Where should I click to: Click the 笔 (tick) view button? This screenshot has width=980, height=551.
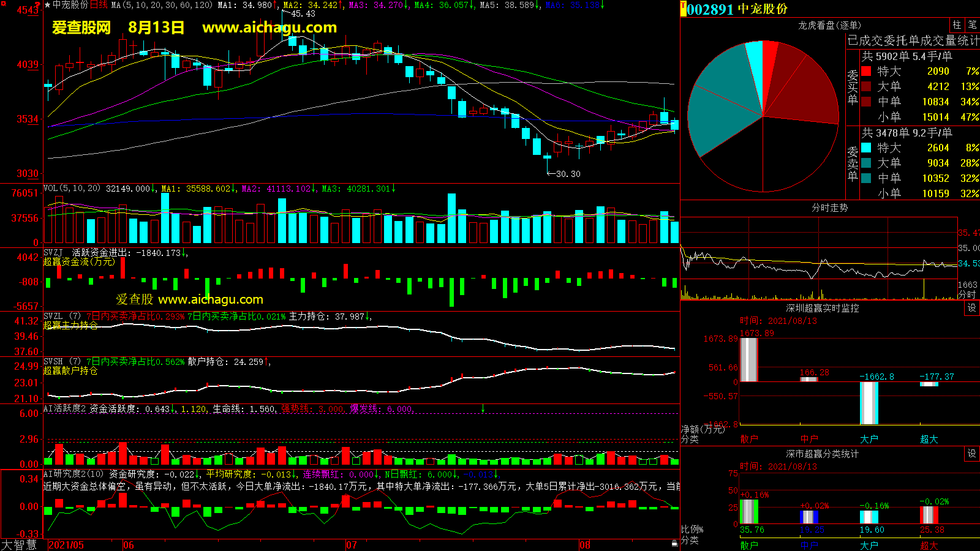click(x=973, y=25)
